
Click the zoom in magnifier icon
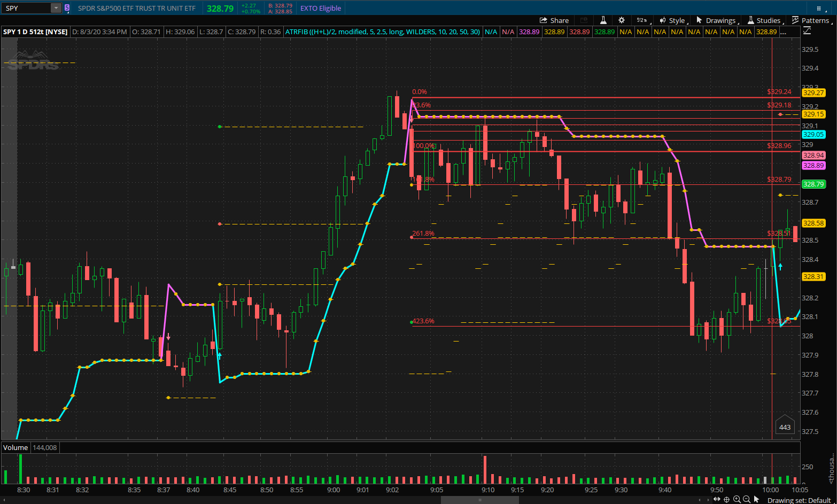737,499
